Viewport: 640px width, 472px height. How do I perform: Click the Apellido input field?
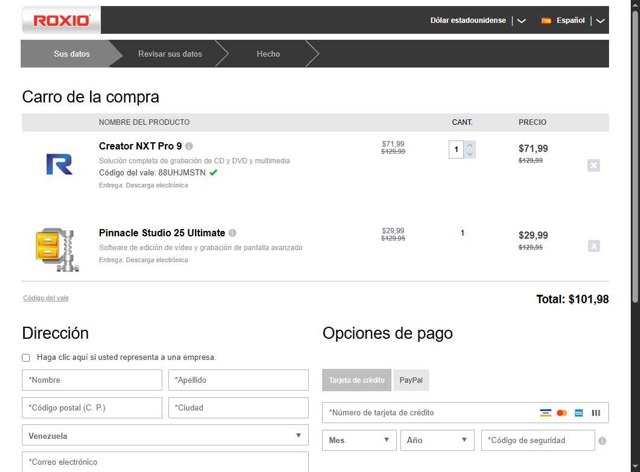(238, 380)
